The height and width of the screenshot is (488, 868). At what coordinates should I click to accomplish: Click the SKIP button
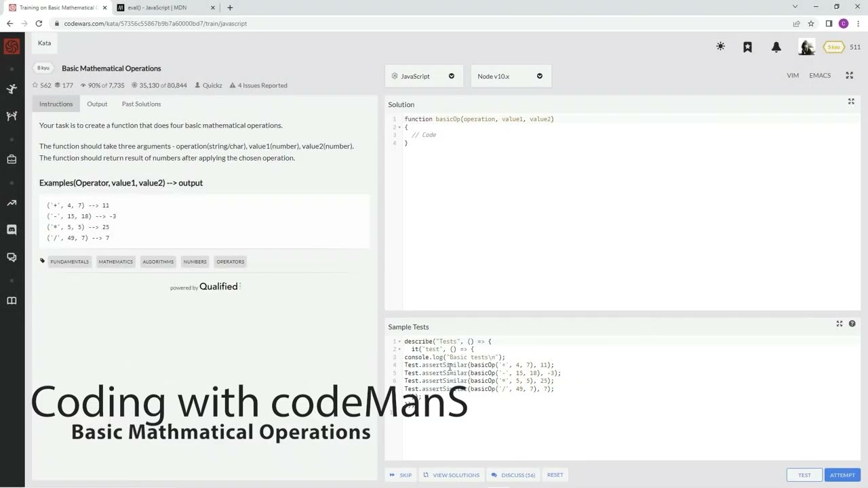[x=400, y=475]
